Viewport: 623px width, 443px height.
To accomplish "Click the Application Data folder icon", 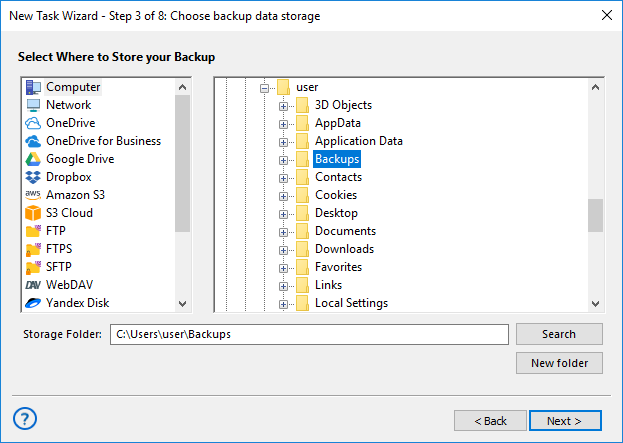I will point(302,141).
